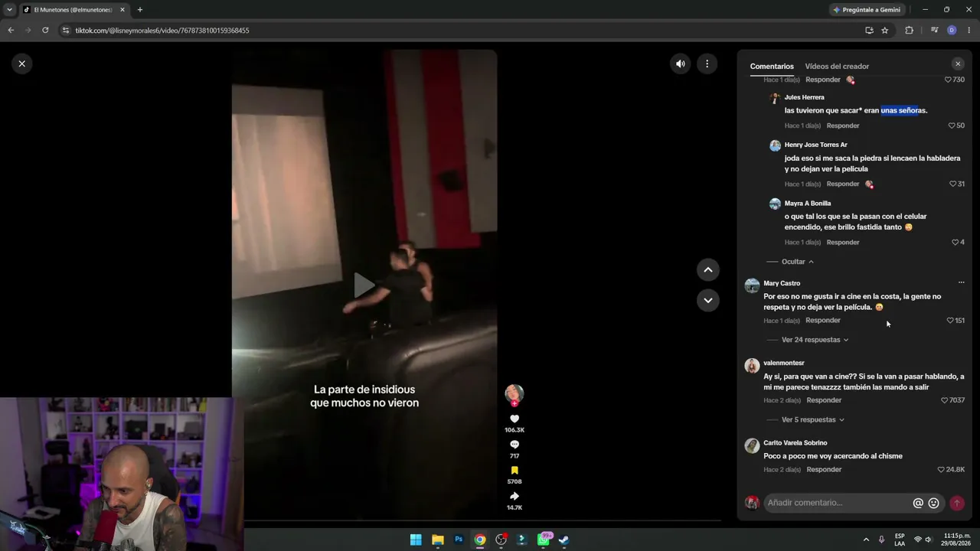Switch to the Comentarios tab

point(772,67)
